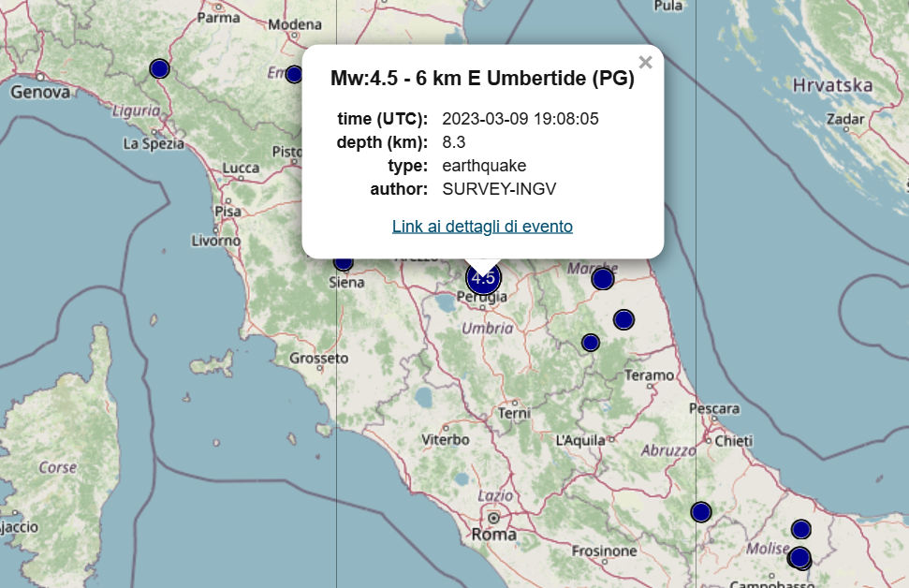Select the earthquake marker on the Marche label
The height and width of the screenshot is (588, 909).
(603, 279)
